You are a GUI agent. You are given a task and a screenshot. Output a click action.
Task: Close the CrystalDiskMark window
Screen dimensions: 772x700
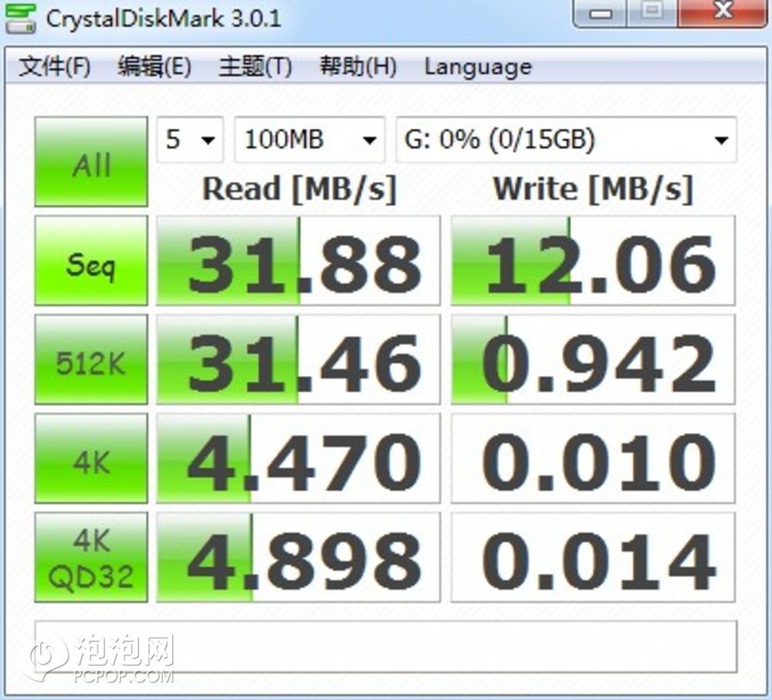[723, 13]
